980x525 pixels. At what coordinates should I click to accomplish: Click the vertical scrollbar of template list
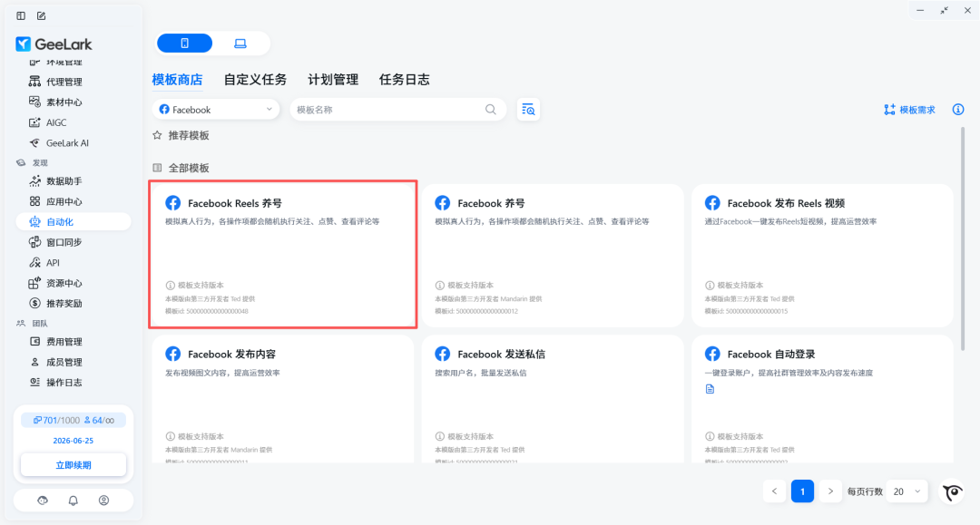pos(963,238)
